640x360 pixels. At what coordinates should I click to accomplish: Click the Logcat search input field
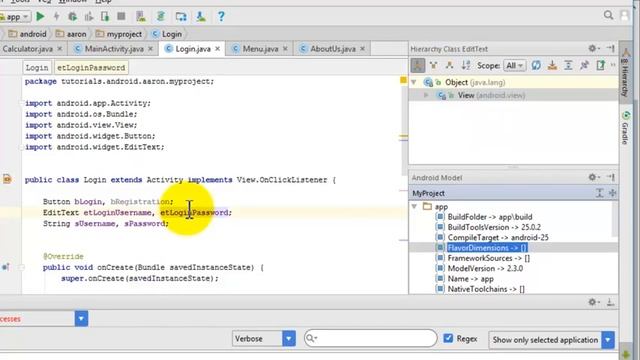tap(371, 338)
